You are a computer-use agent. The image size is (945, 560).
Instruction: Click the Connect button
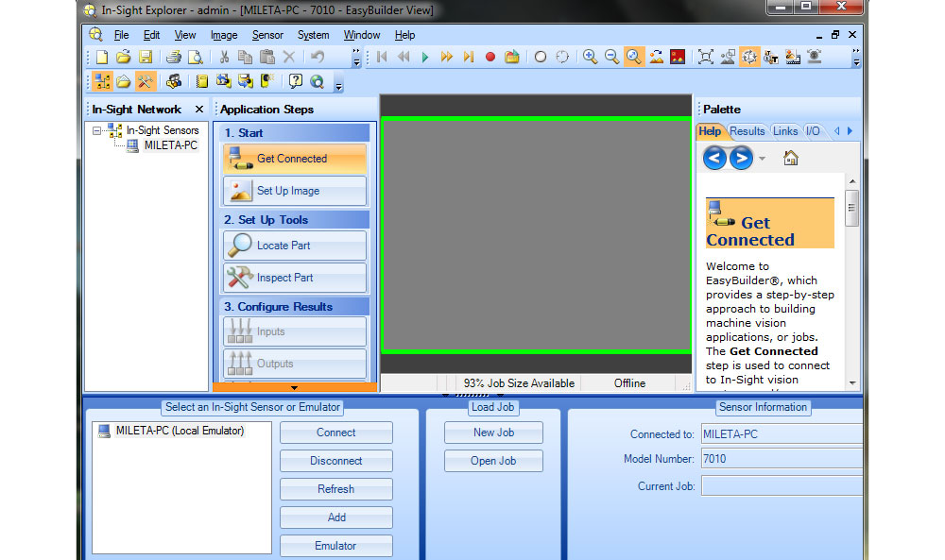click(x=336, y=433)
